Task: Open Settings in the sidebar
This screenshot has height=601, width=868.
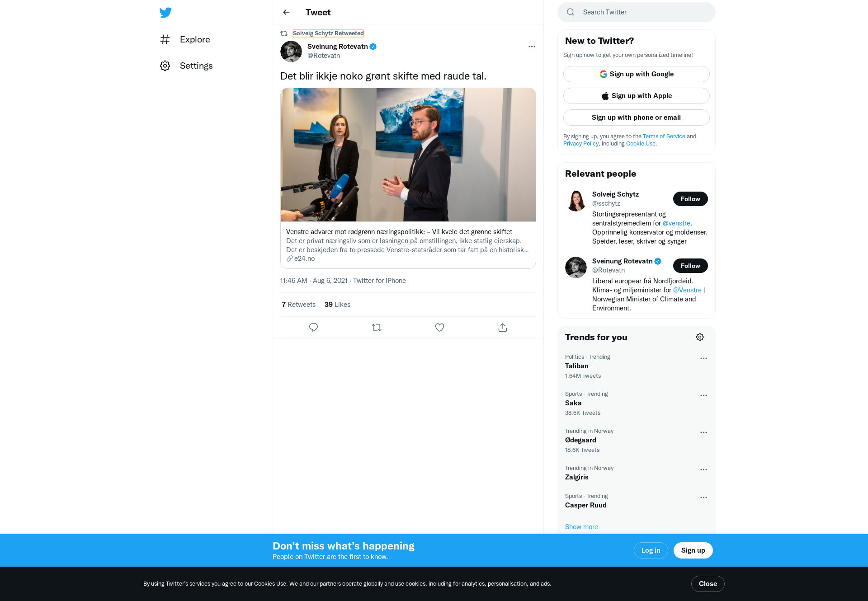Action: 186,66
